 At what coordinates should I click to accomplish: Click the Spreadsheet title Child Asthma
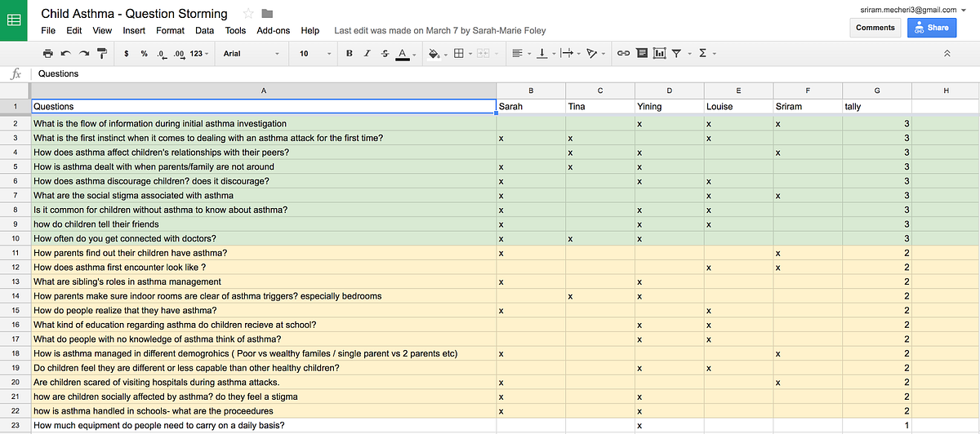click(134, 14)
